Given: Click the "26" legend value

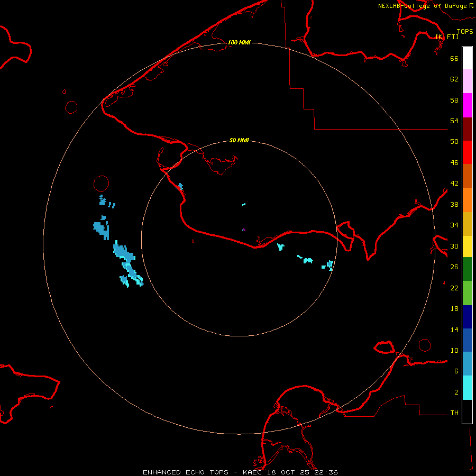Looking at the screenshot, I should click(x=454, y=267).
